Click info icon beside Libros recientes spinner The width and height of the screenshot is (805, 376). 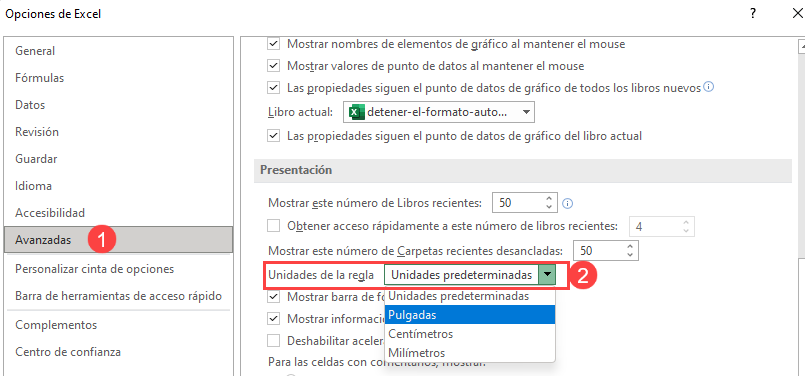coord(567,203)
